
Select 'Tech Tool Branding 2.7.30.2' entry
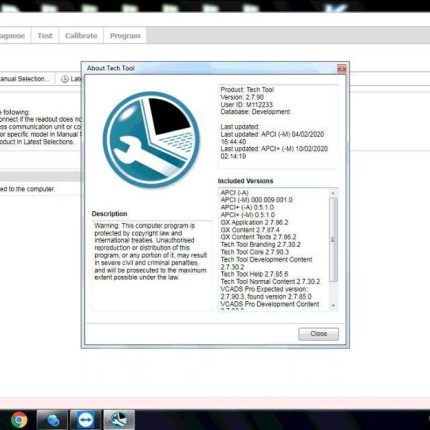[260, 244]
